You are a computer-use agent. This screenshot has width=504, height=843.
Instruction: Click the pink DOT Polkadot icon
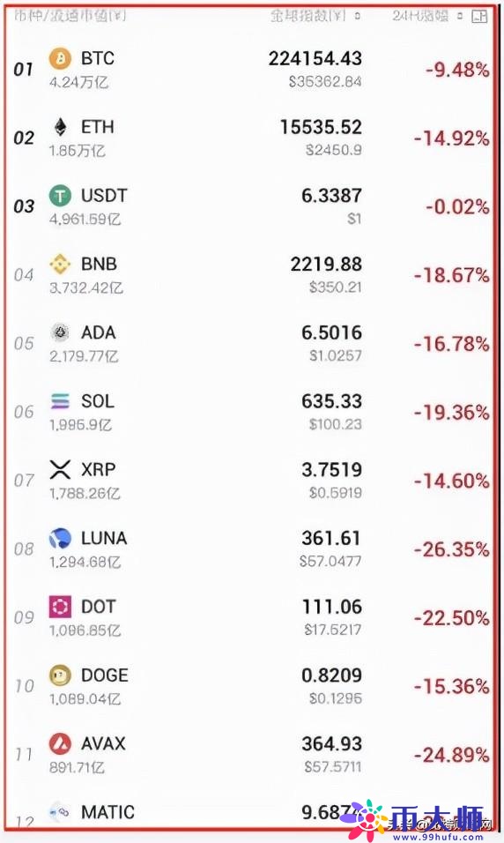click(x=60, y=607)
